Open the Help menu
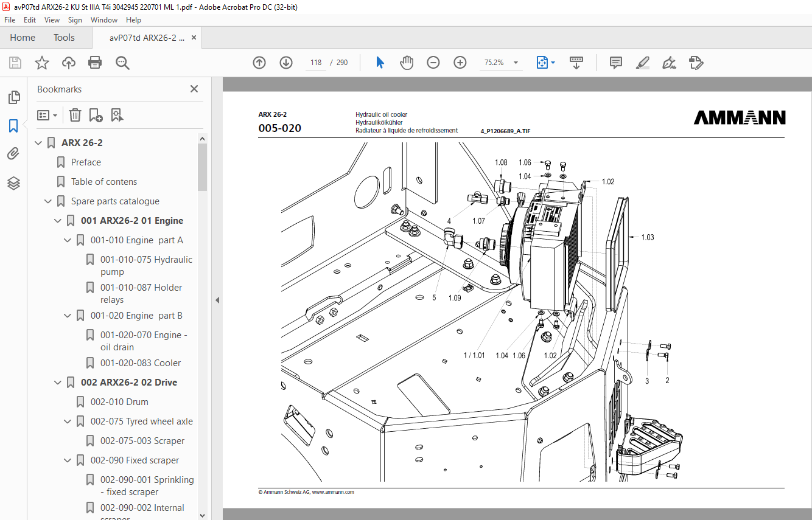Viewport: 812px width, 520px height. (133, 20)
